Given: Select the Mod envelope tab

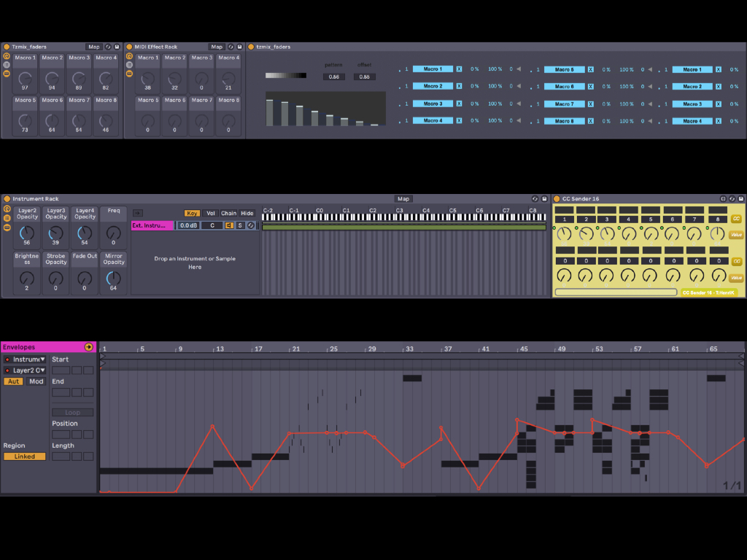Looking at the screenshot, I should click(36, 381).
